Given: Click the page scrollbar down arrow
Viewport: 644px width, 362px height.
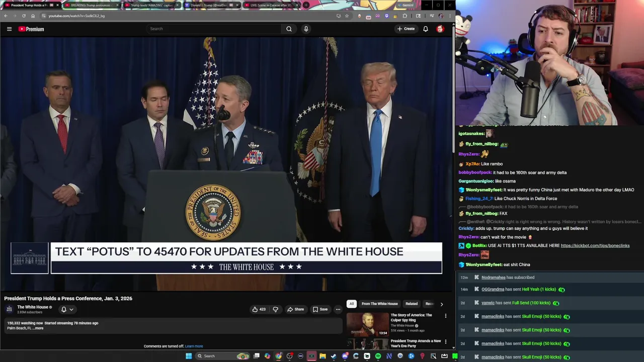Looking at the screenshot, I should 453,347.
